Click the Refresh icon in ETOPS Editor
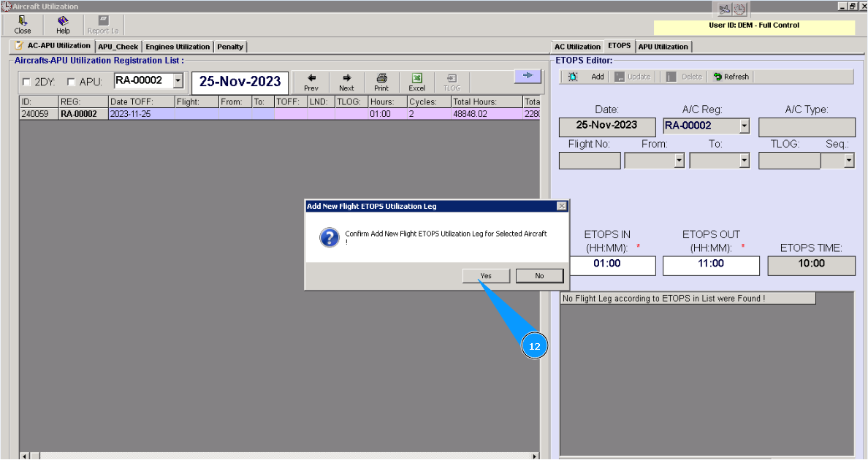This screenshot has height=460, width=868. pos(717,77)
